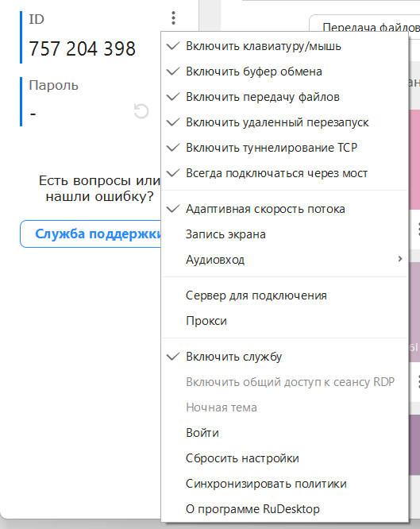Expand the "Аудиовход" submenu arrow
The width and height of the screenshot is (420, 529).
[400, 259]
